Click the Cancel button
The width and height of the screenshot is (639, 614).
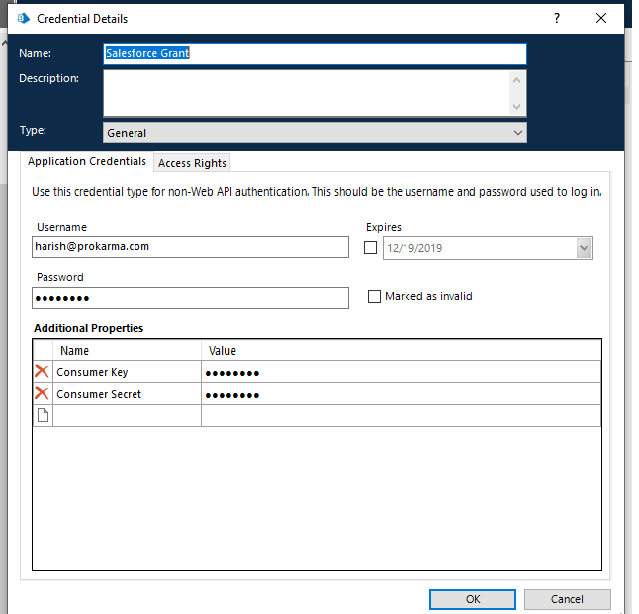567,599
